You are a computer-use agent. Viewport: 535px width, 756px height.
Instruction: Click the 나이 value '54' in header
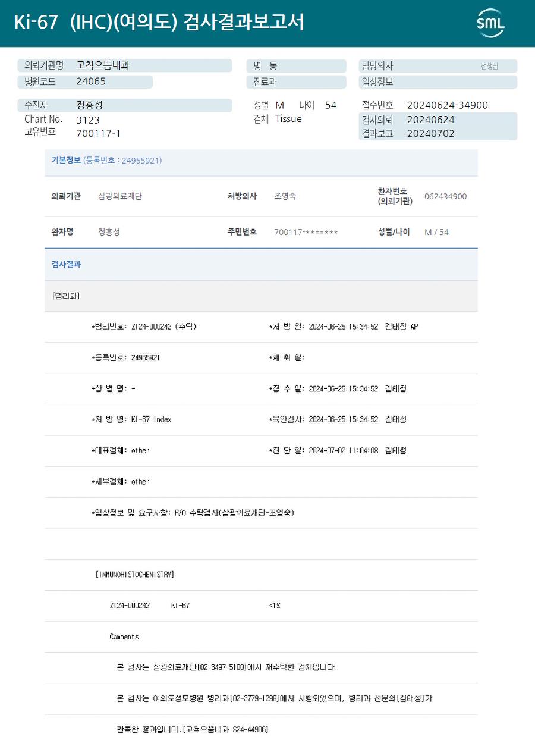331,105
